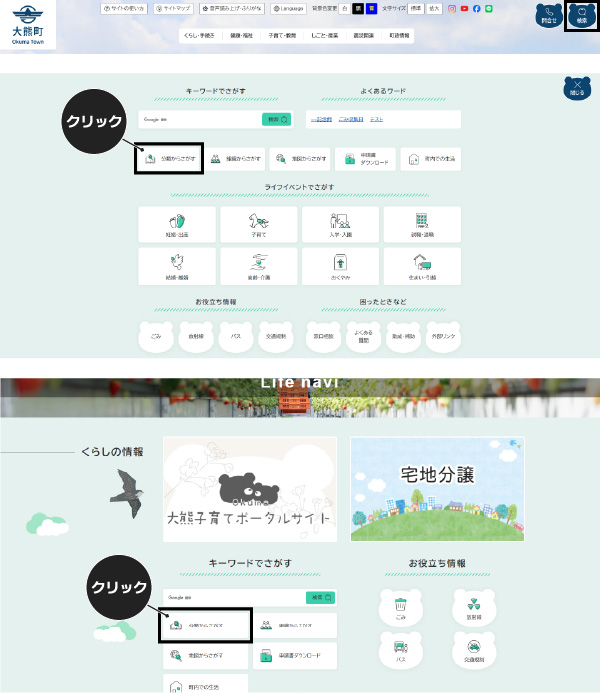
Task: Set text size to 標準
Action: (x=416, y=8)
